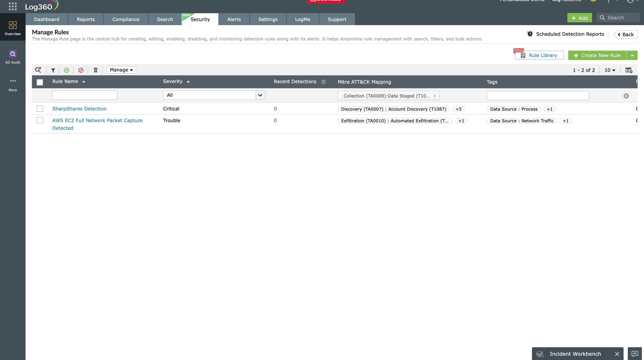Screen dimensions: 644x360
Task: Open the AWS EC2 rule recent detections count 0
Action: tap(275, 120)
